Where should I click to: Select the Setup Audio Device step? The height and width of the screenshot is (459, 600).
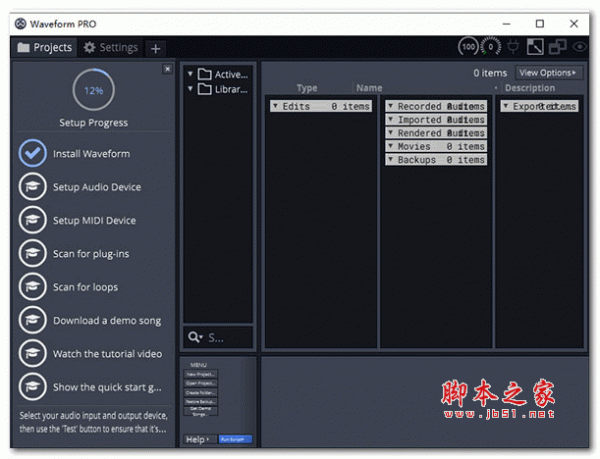click(97, 187)
